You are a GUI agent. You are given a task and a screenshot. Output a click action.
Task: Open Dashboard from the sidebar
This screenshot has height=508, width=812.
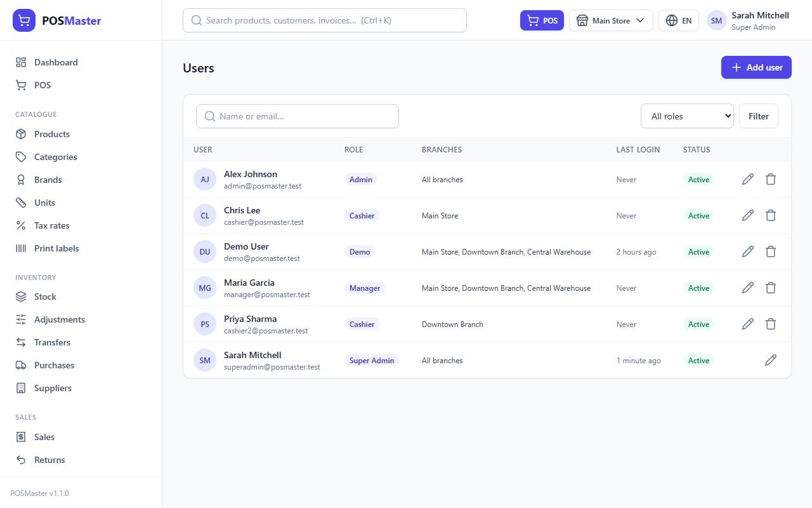[x=81, y=62]
